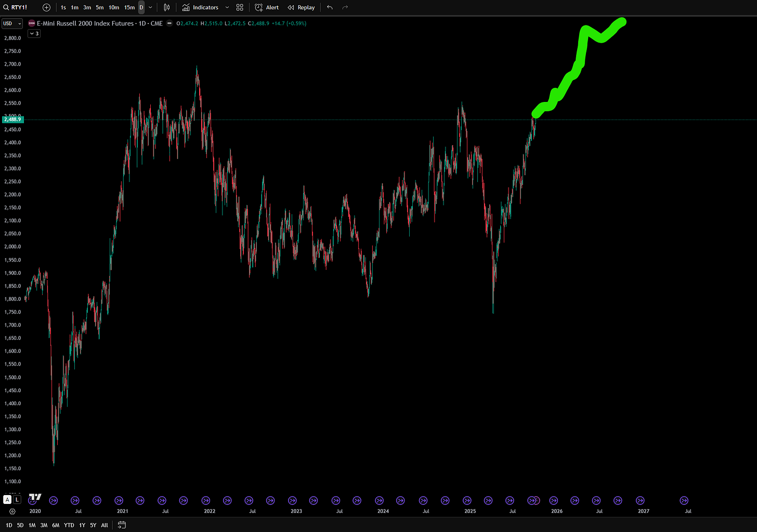This screenshot has width=757, height=532.
Task: Click the 2,800.0 price axis label
Action: point(12,38)
